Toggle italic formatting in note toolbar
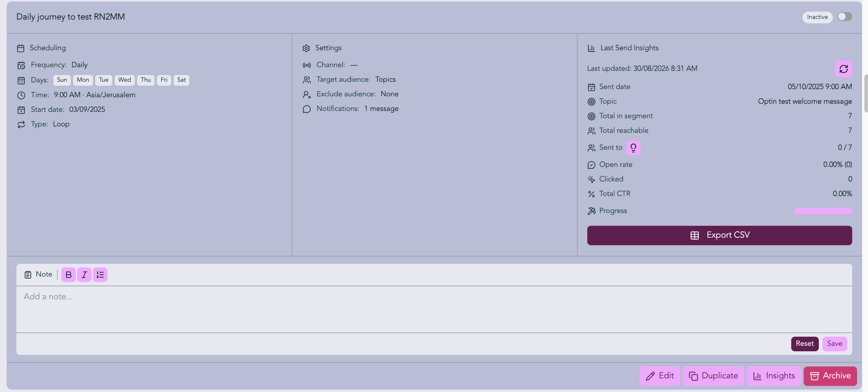The image size is (868, 392). coord(84,275)
